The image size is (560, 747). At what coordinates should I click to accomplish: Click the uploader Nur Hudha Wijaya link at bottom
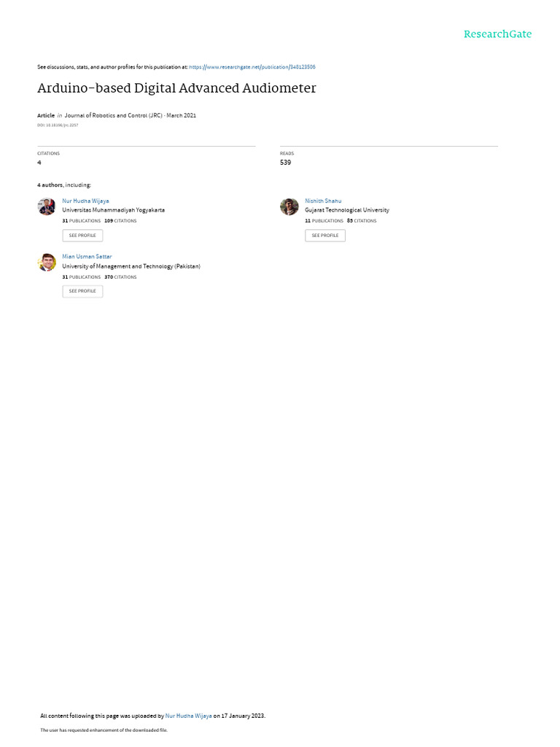pos(189,716)
